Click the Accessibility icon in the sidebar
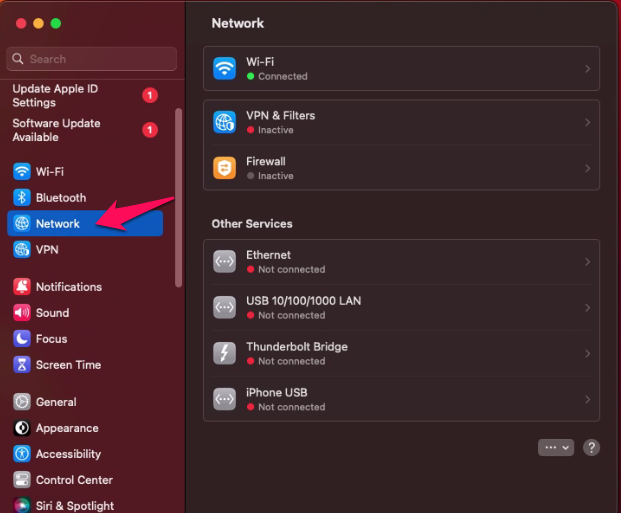The height and width of the screenshot is (513, 621). point(22,454)
